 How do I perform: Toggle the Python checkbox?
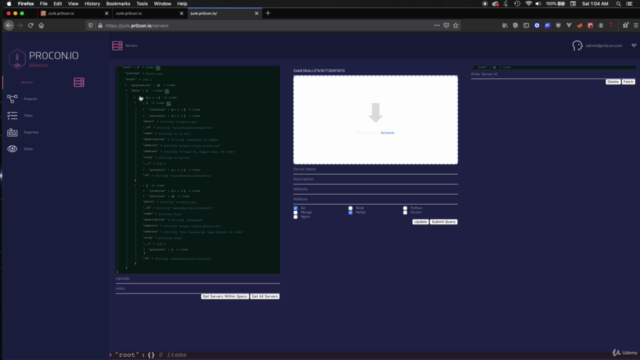tap(405, 208)
